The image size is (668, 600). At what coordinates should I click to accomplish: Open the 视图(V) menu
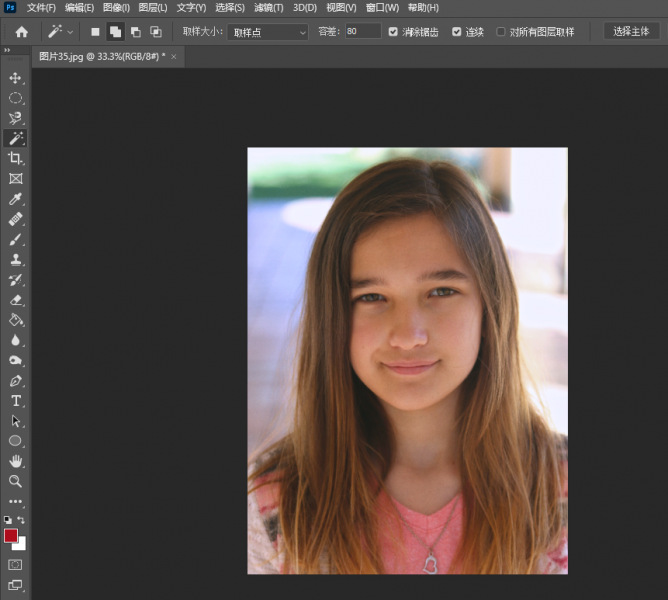(341, 8)
